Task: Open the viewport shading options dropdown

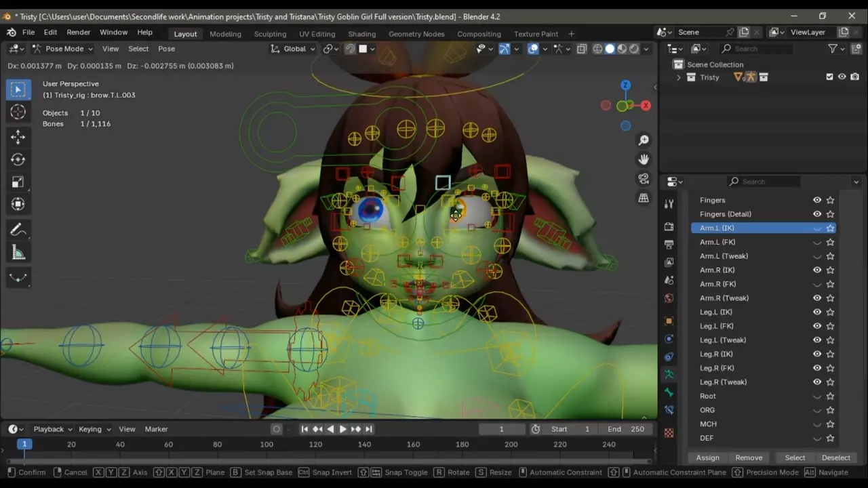Action: point(646,49)
